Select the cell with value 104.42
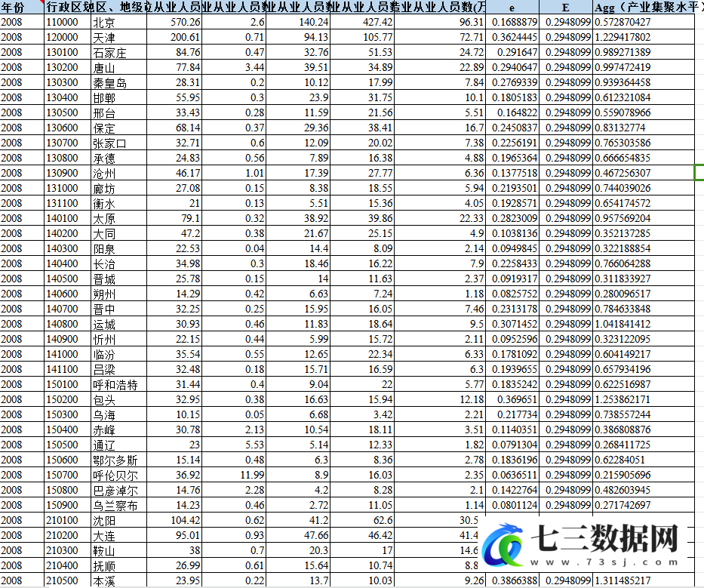Viewport: 704px width, 588px height. (x=174, y=520)
